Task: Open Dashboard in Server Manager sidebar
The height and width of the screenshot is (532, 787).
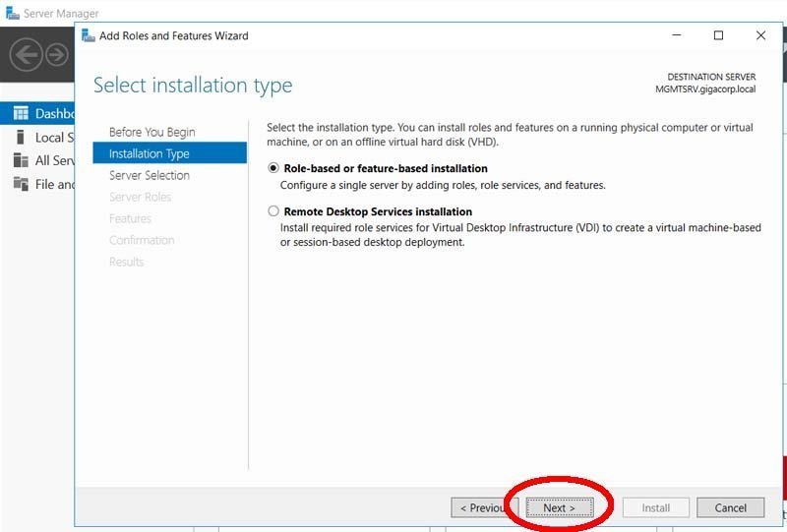Action: coord(37,113)
